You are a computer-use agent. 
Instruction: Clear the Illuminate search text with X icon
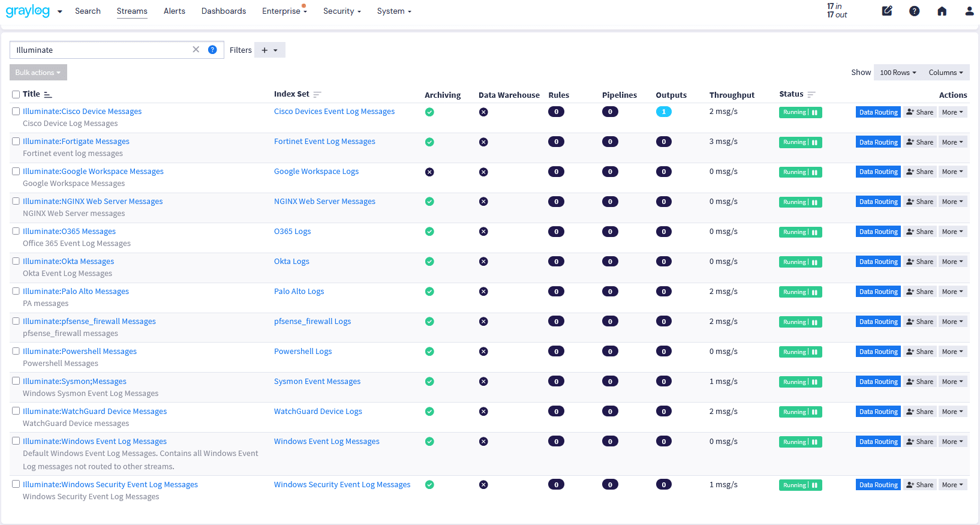pos(196,50)
